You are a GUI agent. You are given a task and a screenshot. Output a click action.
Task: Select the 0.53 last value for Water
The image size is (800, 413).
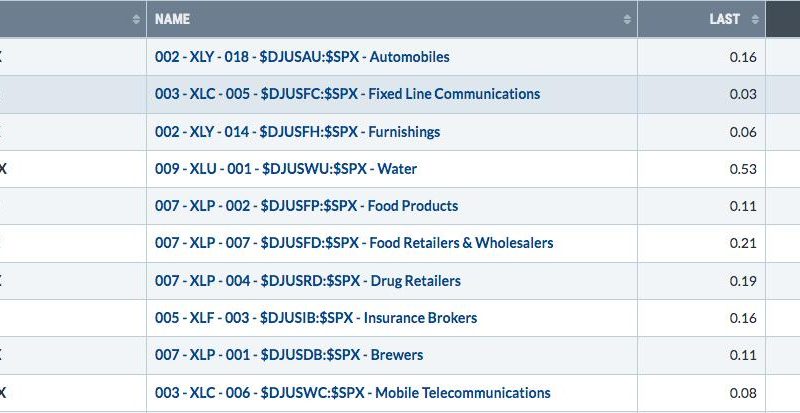[x=743, y=169]
